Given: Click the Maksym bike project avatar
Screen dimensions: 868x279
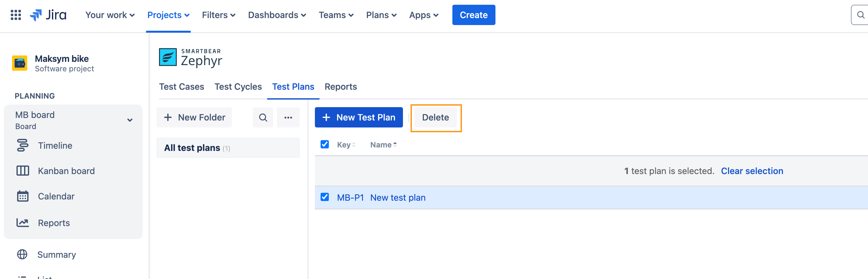Looking at the screenshot, I should pyautogui.click(x=20, y=63).
